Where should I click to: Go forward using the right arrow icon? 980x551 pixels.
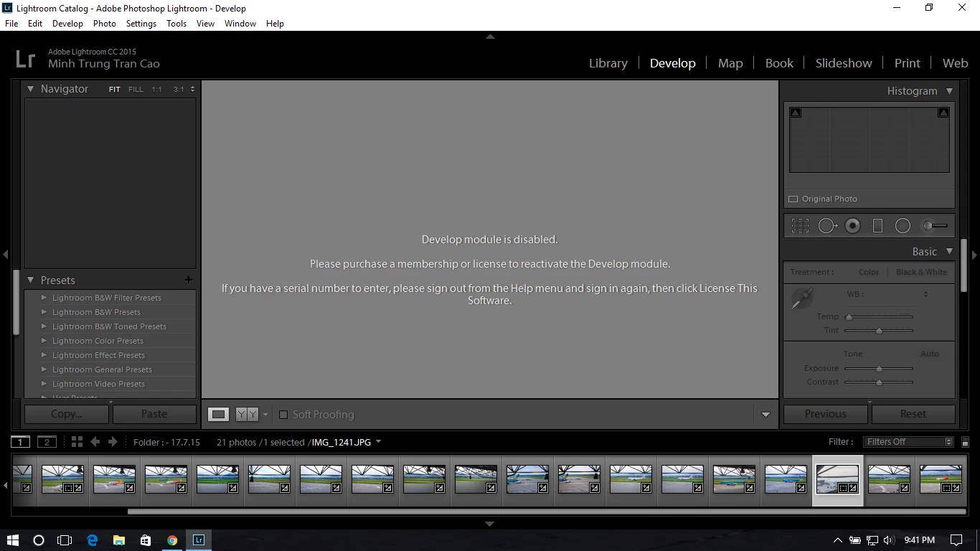tap(113, 442)
